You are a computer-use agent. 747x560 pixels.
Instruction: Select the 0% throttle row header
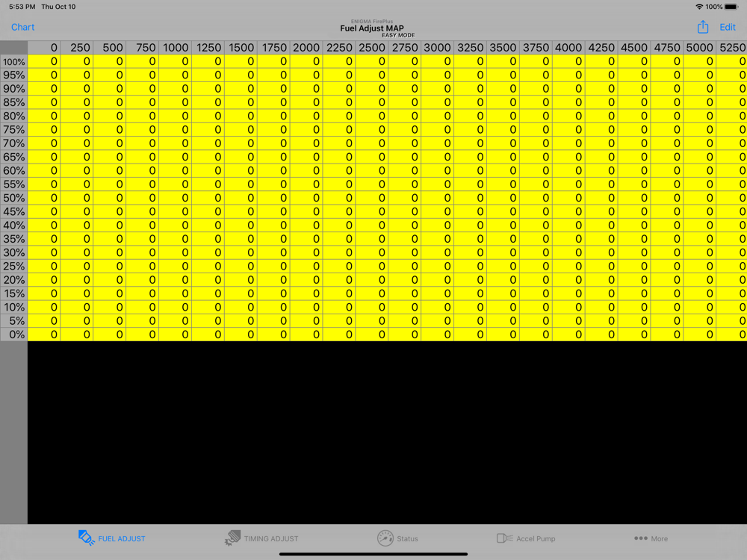point(13,335)
